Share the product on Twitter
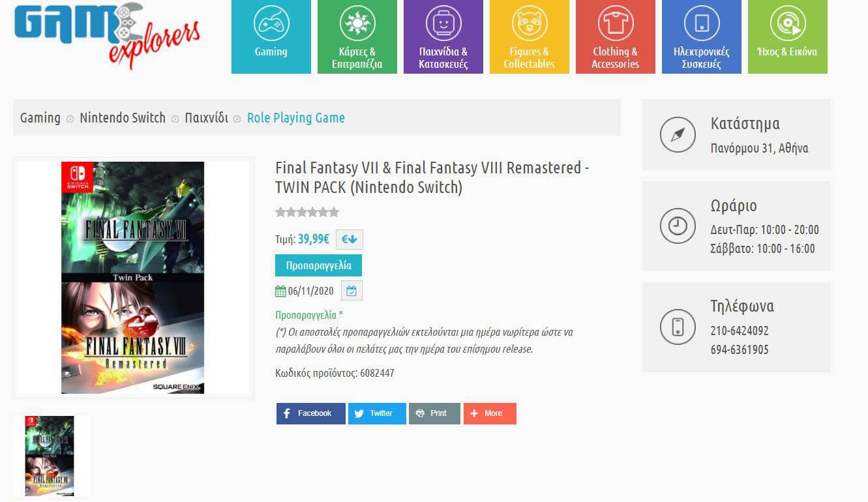Viewport: 868px width, 502px height. coord(377,413)
